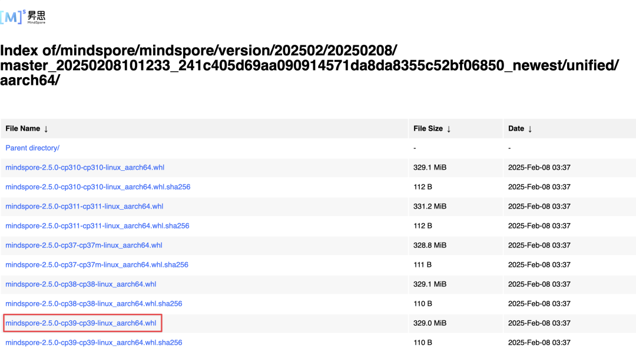
Task: Sort by File Name arrow
Action: 46,129
